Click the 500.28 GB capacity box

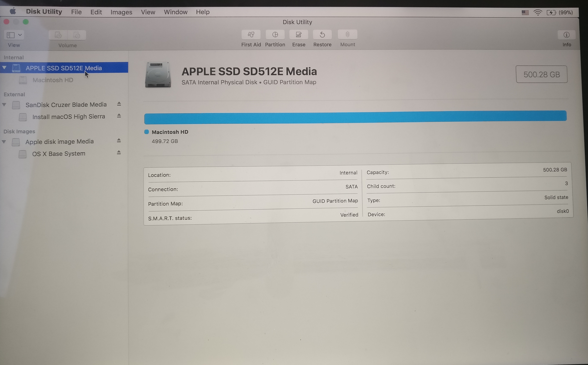[542, 74]
